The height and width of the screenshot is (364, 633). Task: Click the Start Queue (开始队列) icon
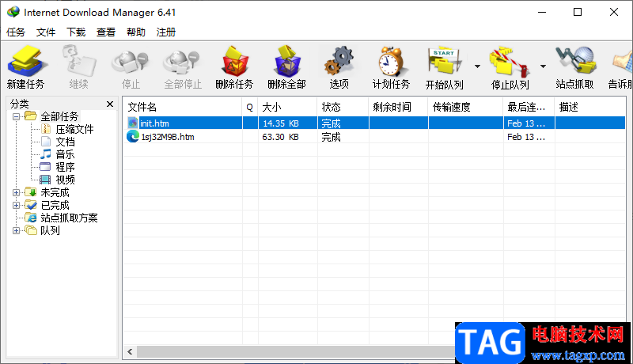(x=445, y=61)
